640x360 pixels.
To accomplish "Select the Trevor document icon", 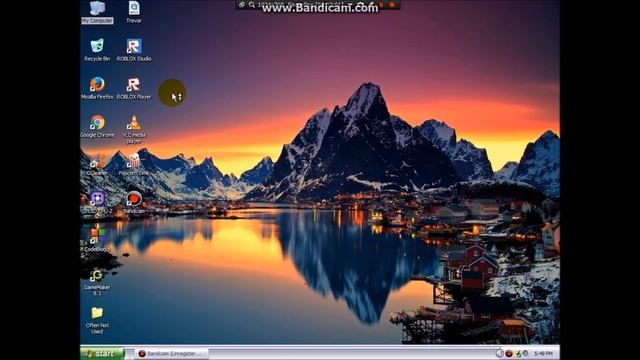I will click(134, 12).
